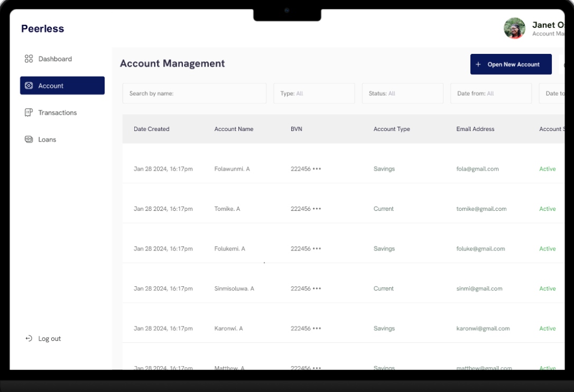This screenshot has width=574, height=392.
Task: Click Janet's profile avatar picture
Action: tap(514, 29)
